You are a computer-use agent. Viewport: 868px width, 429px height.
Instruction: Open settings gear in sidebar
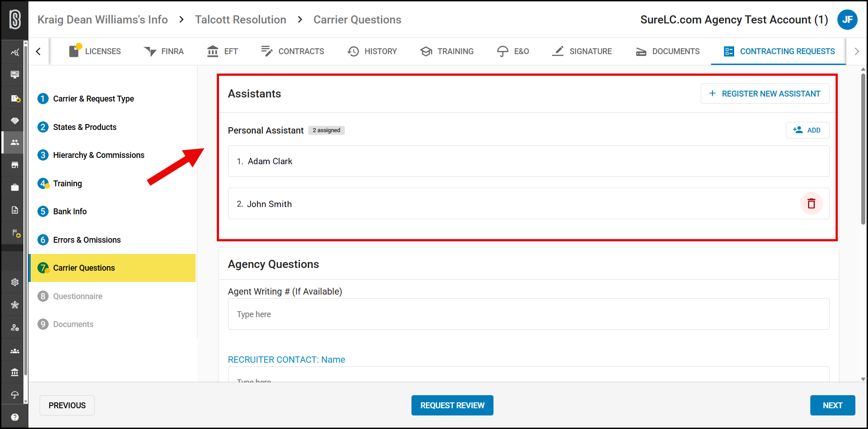pos(15,282)
